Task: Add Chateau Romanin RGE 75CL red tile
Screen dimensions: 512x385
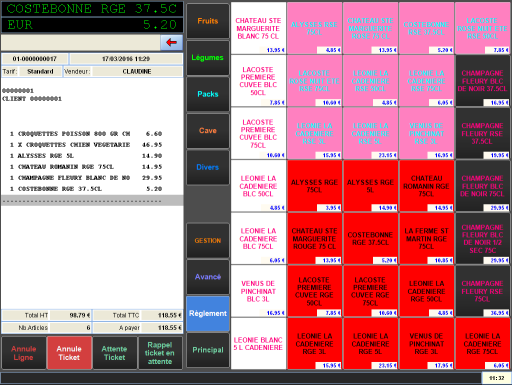Action: 426,186
